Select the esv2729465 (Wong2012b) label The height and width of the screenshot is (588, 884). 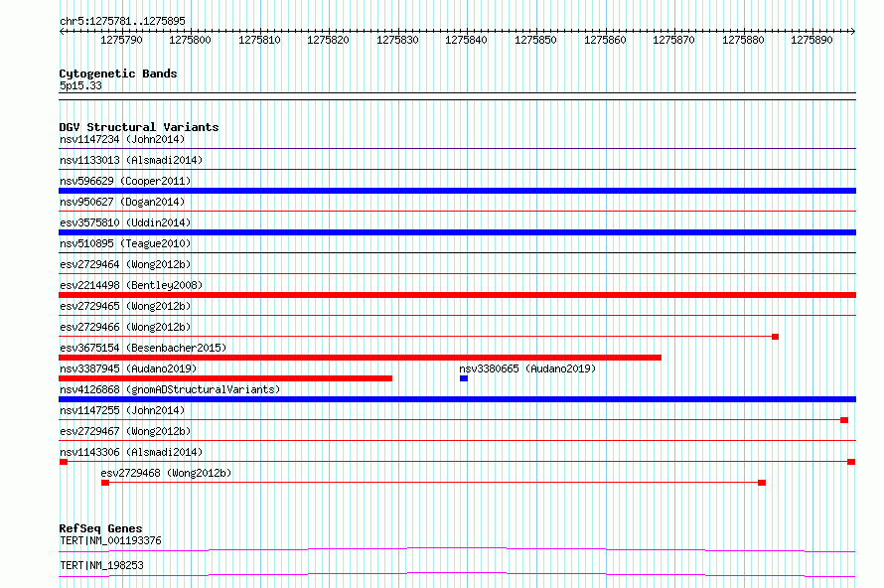pos(125,306)
